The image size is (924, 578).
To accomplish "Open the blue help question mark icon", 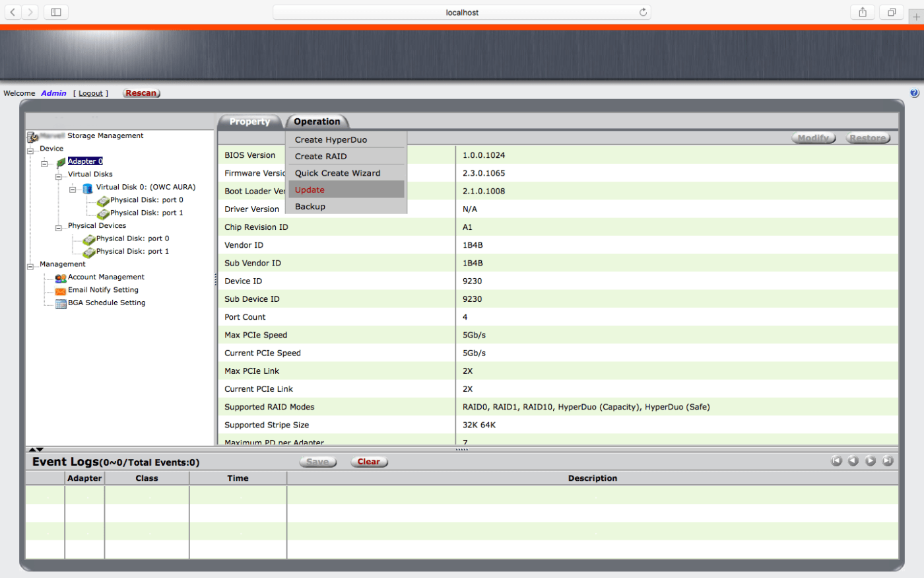I will (914, 93).
